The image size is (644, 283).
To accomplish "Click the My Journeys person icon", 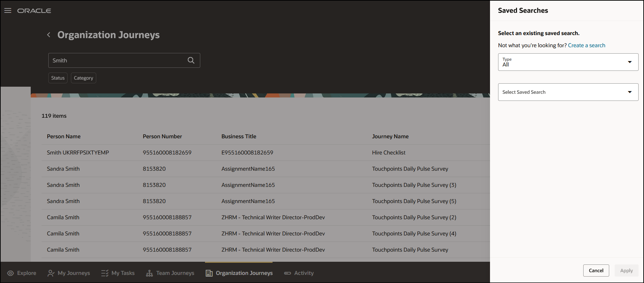I will point(51,273).
